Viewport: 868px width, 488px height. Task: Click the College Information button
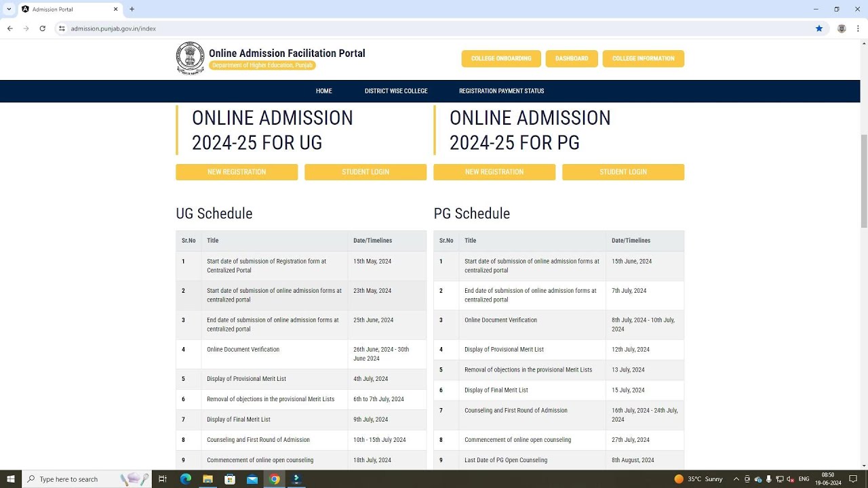coord(643,58)
